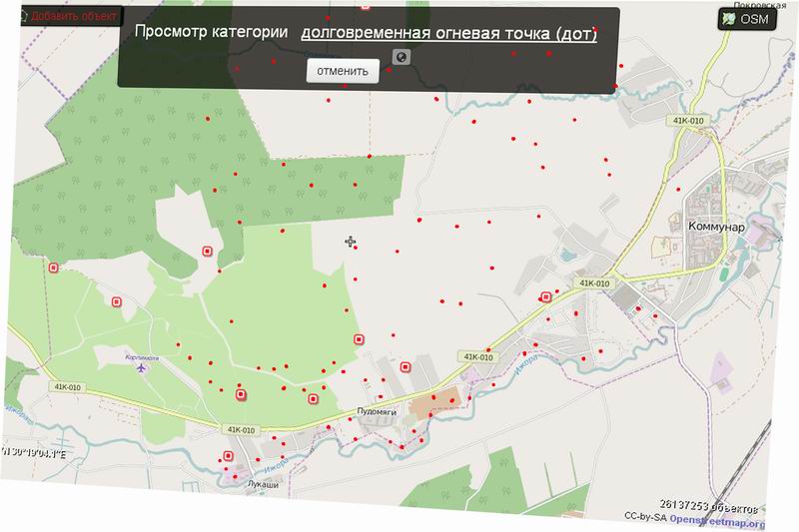
Task: Click the map icon on OSM button
Action: 730,19
